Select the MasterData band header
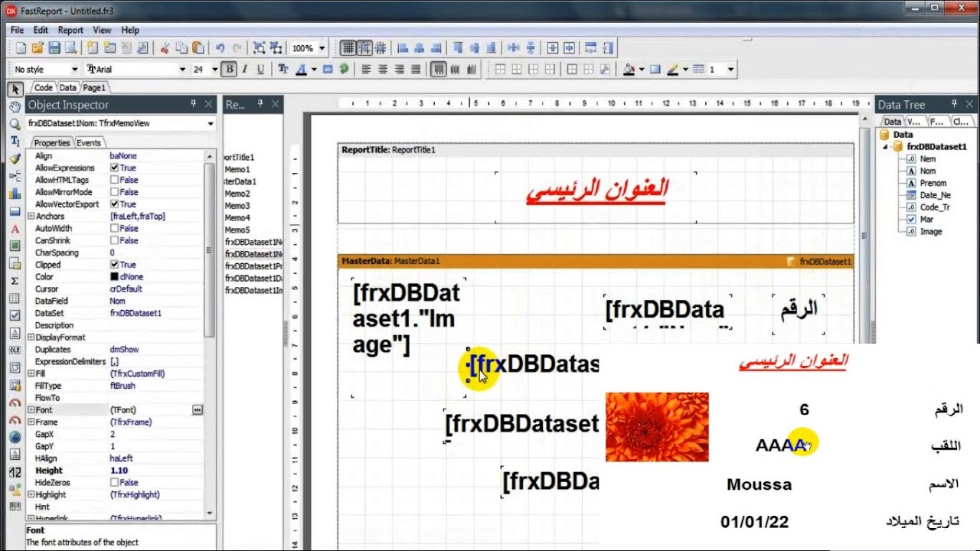980x551 pixels. tap(596, 261)
